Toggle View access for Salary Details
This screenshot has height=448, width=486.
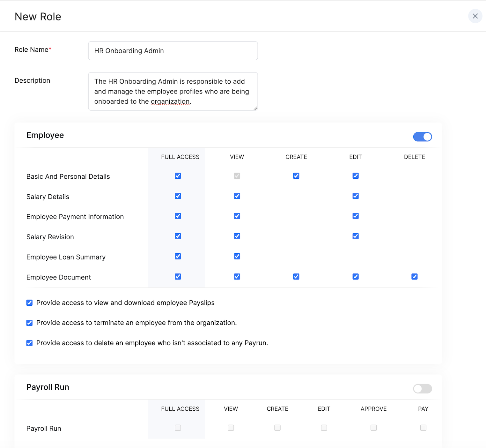237,196
